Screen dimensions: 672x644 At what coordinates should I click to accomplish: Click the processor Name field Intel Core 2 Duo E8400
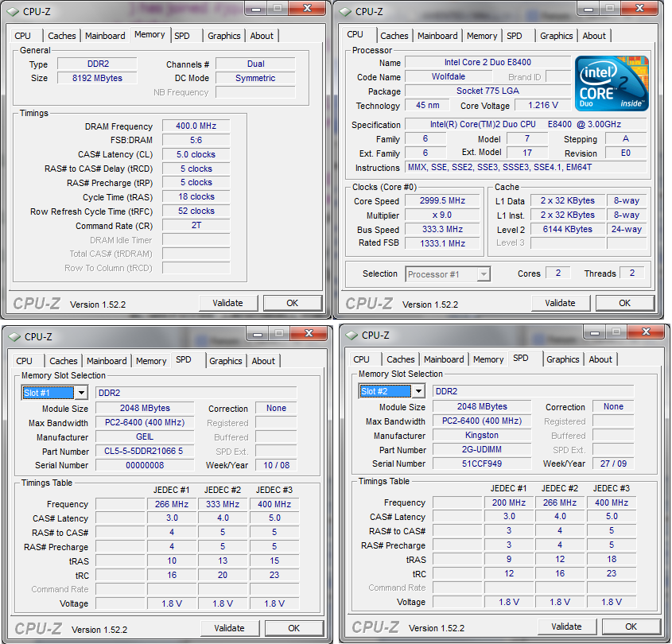coord(487,62)
